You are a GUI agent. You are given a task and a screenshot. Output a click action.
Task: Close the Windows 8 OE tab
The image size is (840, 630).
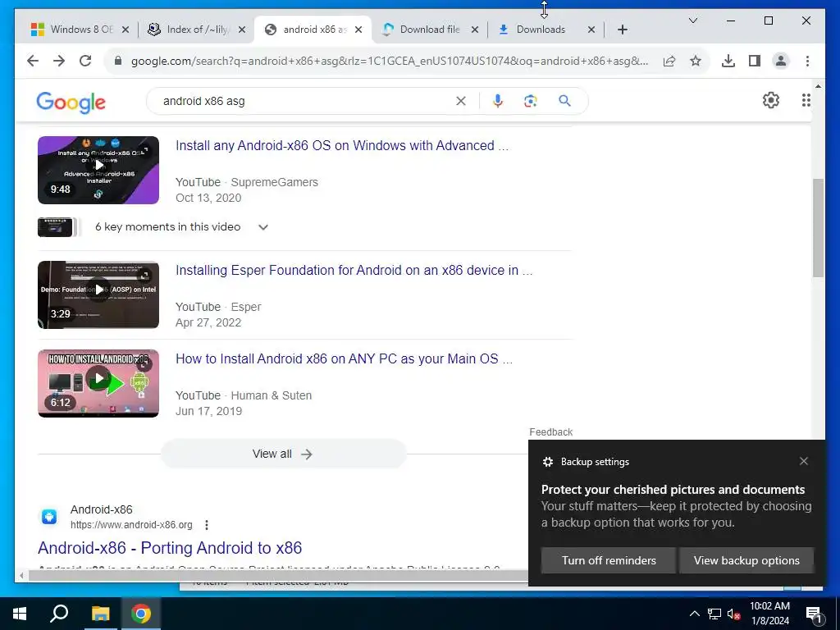[x=126, y=30]
